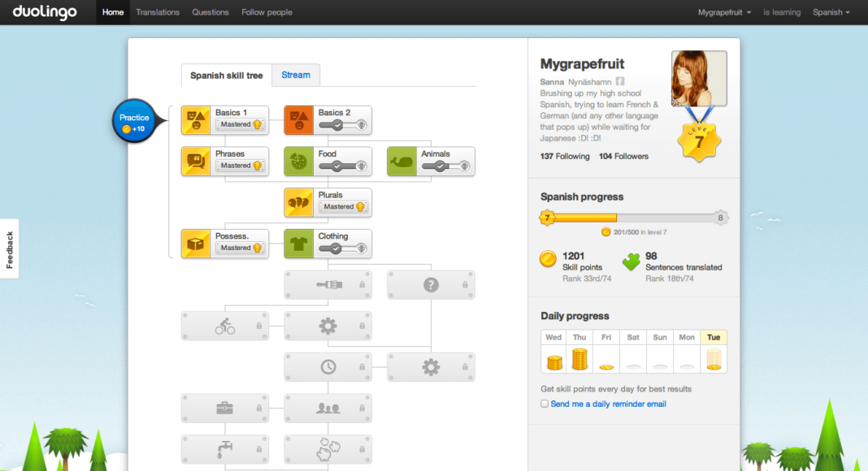The height and width of the screenshot is (471, 868).
Task: Click the Level 7 gold badge
Action: click(x=699, y=141)
